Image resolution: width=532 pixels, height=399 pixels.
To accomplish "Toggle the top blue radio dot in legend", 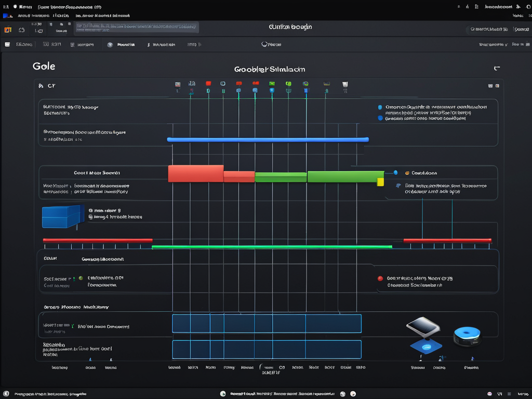I will click(x=380, y=108).
